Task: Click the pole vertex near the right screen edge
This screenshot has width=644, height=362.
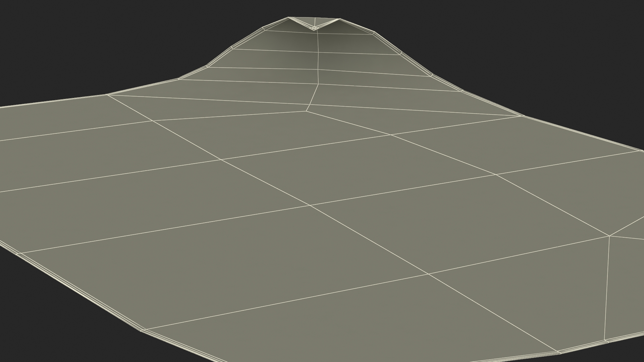Action: (609, 236)
